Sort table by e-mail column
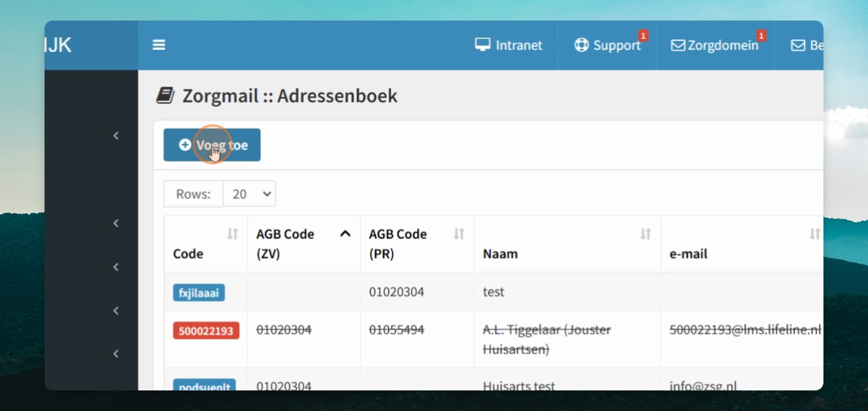Screen dimensions: 868x411 815,233
